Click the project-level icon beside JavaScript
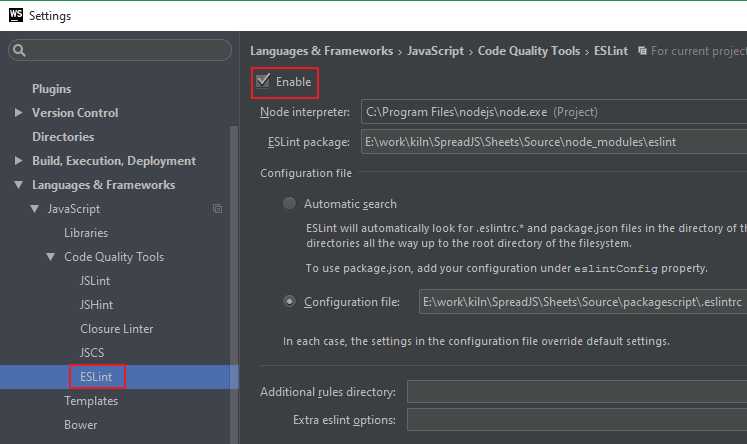 [x=217, y=209]
